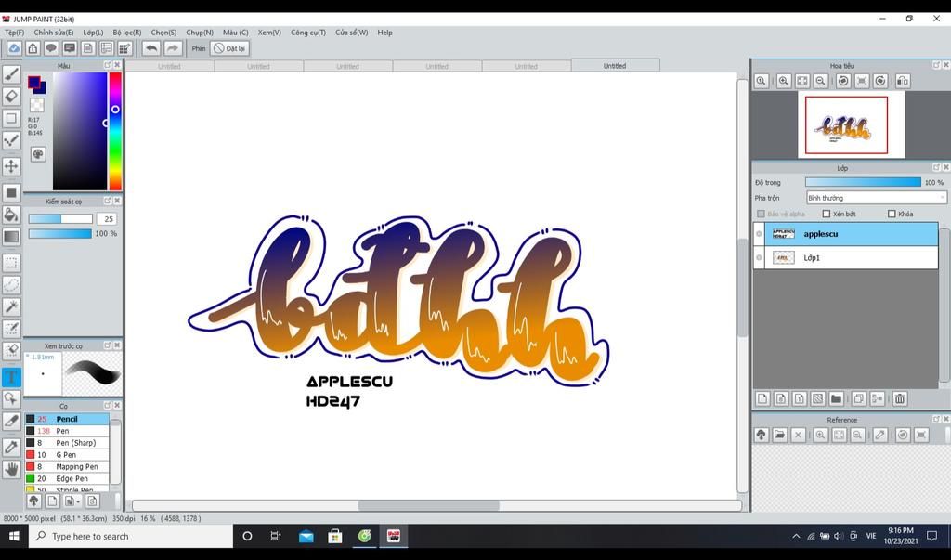The height and width of the screenshot is (560, 951).
Task: Open Mail app from taskbar
Action: [306, 536]
